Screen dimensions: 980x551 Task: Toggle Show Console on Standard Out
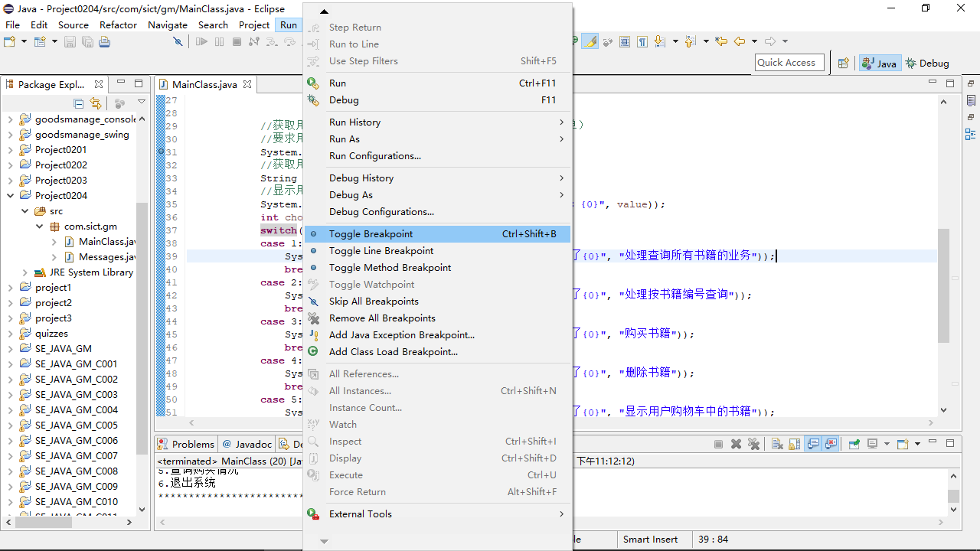coord(813,444)
